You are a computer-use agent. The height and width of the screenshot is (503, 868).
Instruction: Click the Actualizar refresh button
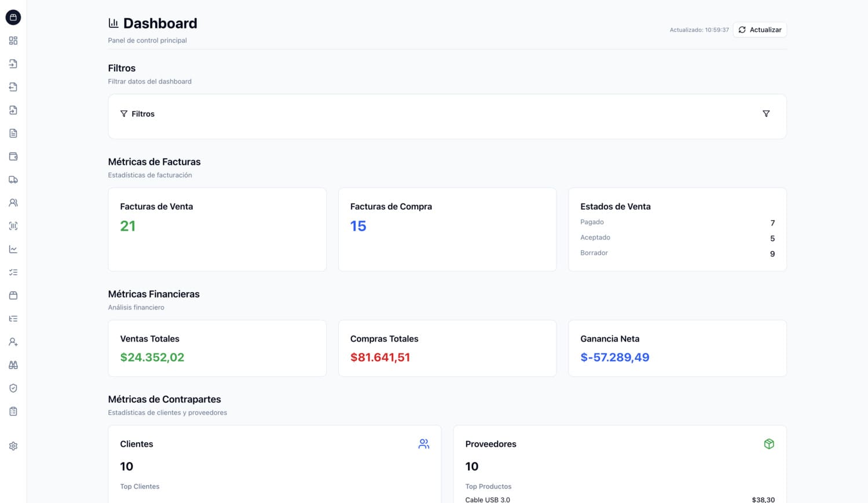click(760, 30)
